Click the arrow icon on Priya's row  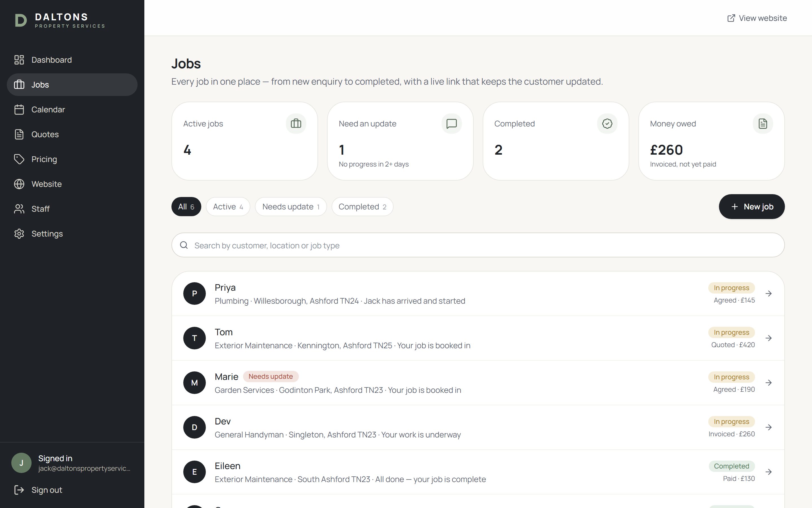(768, 294)
